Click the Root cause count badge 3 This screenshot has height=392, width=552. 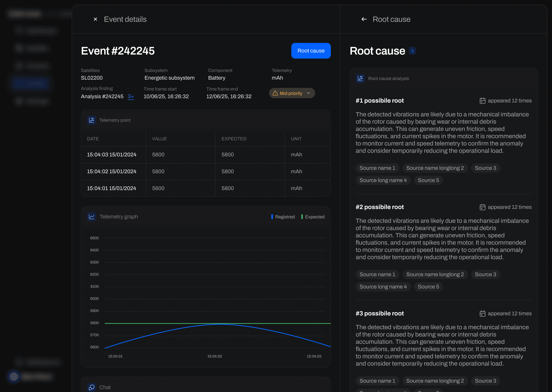point(412,51)
